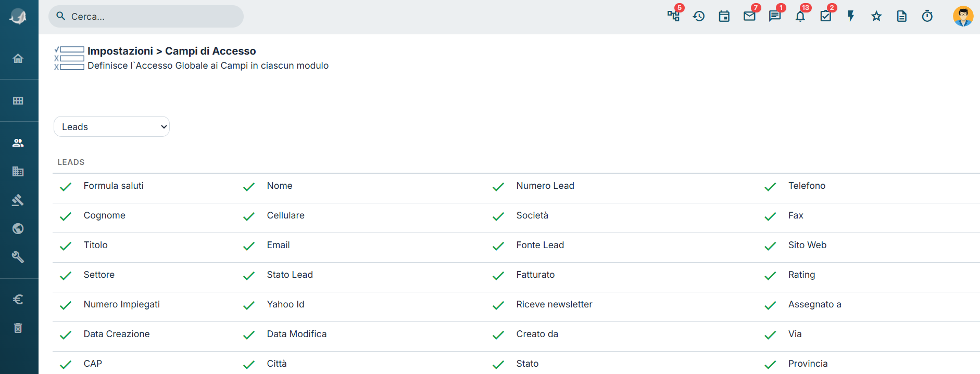Open the wrench tools icon in the sidebar
980x374 pixels.
coord(18,257)
